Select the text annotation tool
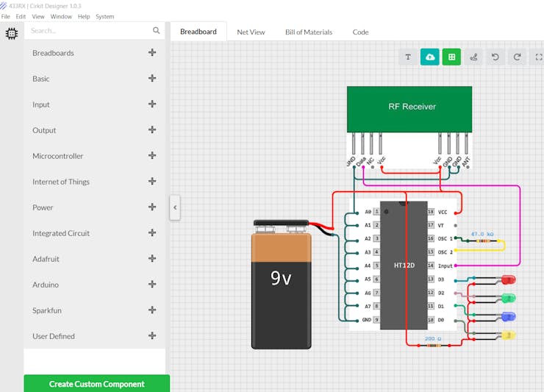Screen dimensions: 544x392 [x=408, y=57]
